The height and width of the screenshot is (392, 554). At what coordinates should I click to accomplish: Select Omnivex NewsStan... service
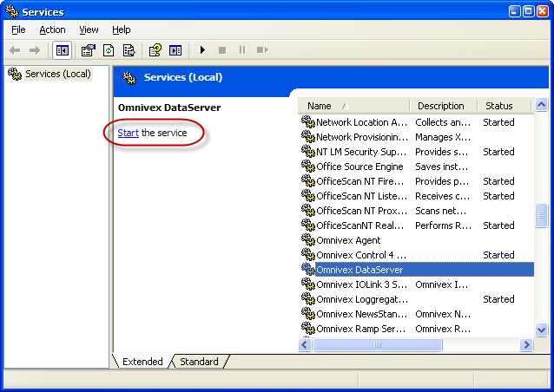361,314
